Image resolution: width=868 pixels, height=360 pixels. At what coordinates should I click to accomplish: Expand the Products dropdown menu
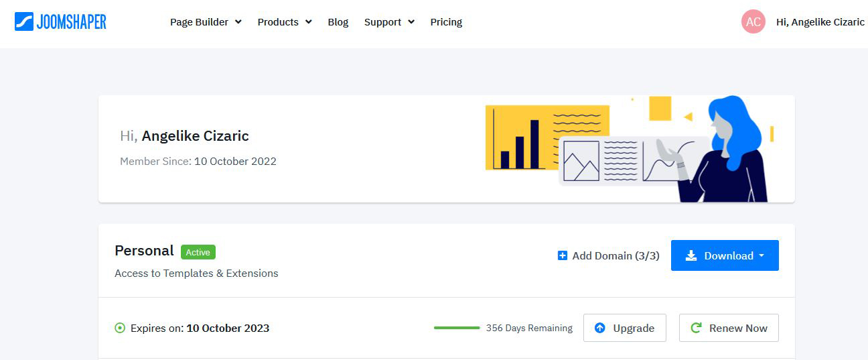point(285,22)
